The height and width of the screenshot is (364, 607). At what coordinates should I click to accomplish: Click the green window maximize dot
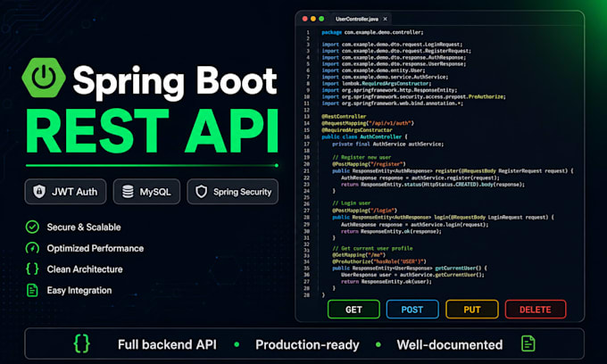tap(321, 19)
